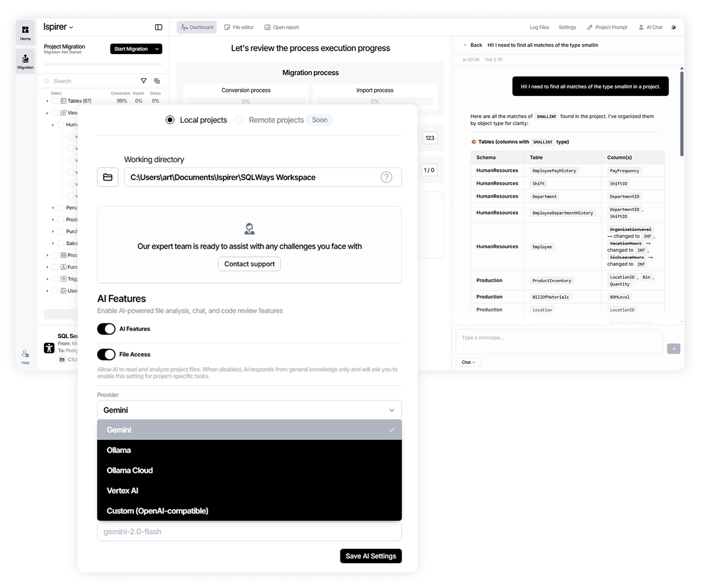
Task: Open the Provider Gemini combo box
Action: pos(249,410)
